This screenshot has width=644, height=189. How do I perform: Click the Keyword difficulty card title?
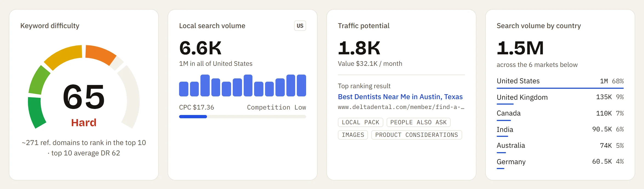click(50, 26)
